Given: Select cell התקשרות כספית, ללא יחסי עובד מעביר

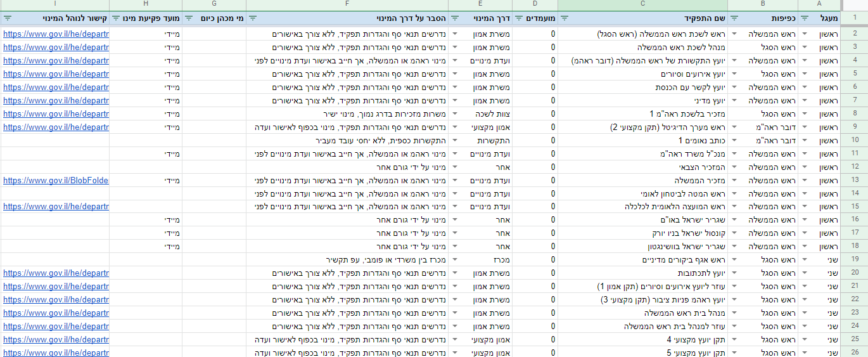Looking at the screenshot, I should click(x=348, y=140).
